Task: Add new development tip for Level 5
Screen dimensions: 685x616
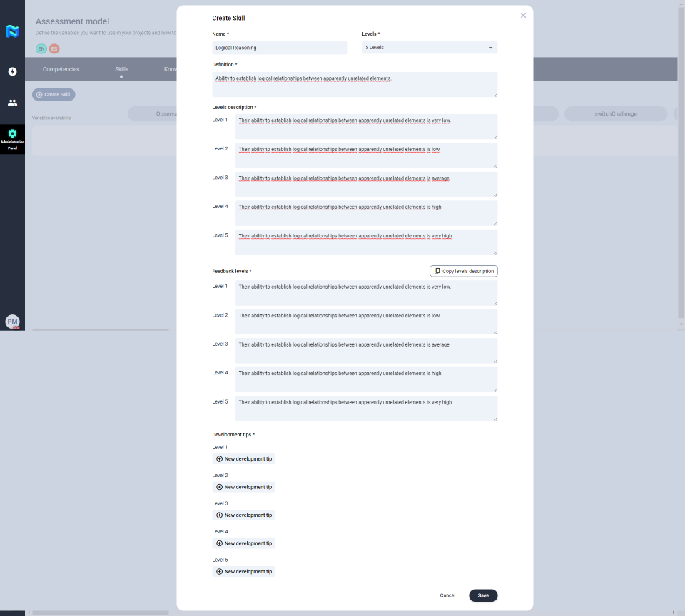Action: click(x=244, y=572)
